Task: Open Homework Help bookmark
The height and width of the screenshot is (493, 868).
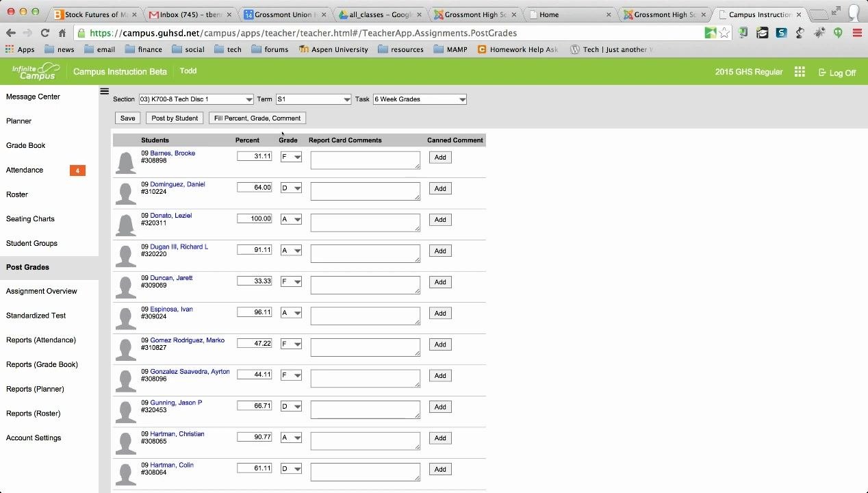Action: tap(518, 49)
